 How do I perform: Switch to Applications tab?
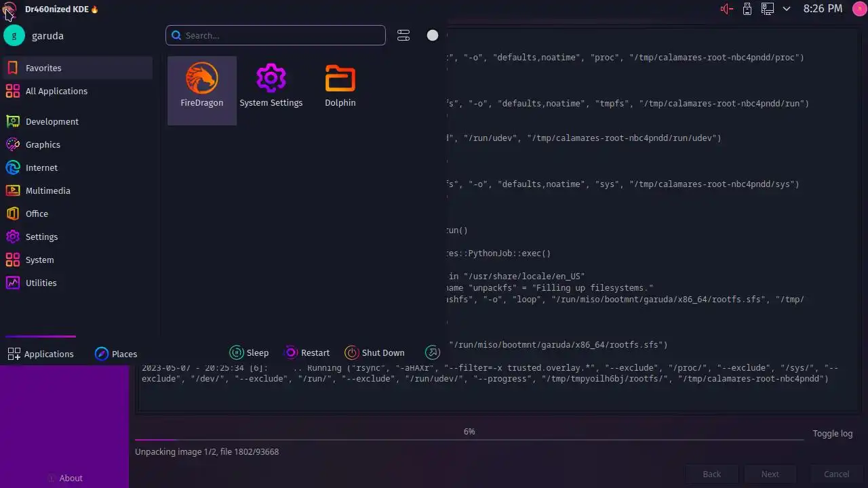(41, 354)
